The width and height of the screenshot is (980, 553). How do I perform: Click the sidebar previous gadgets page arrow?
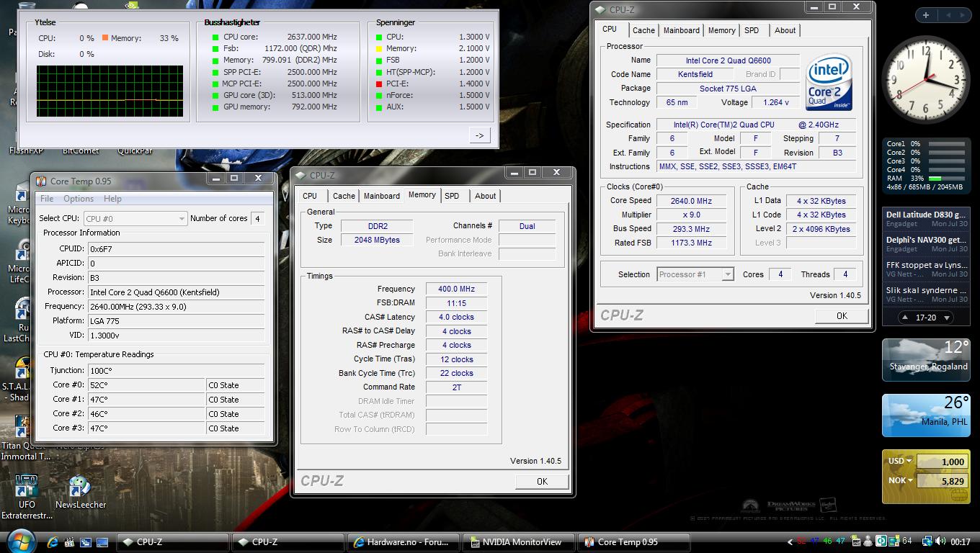[x=949, y=14]
